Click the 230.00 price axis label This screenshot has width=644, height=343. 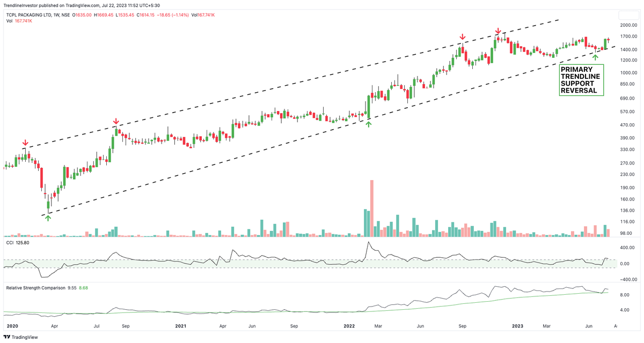(x=628, y=174)
